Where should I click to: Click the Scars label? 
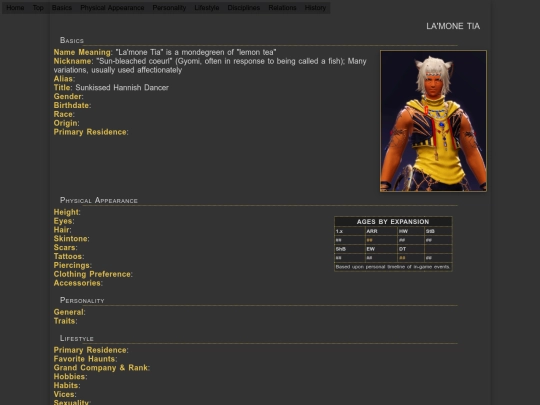65,248
